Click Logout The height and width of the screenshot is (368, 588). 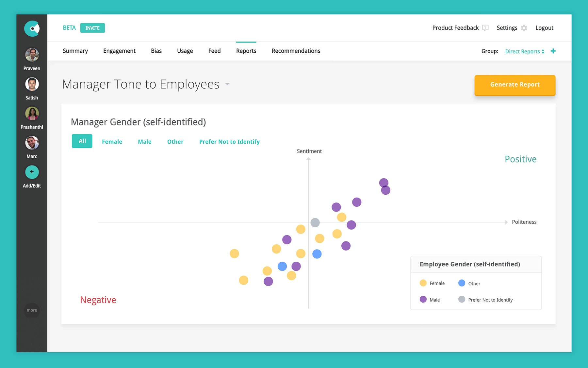544,28
